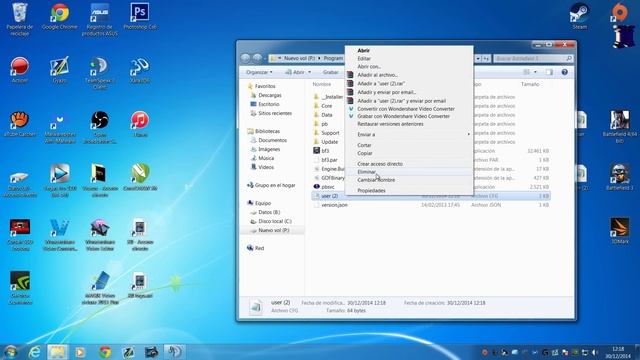Expand the Enviar a submenu

pos(409,134)
